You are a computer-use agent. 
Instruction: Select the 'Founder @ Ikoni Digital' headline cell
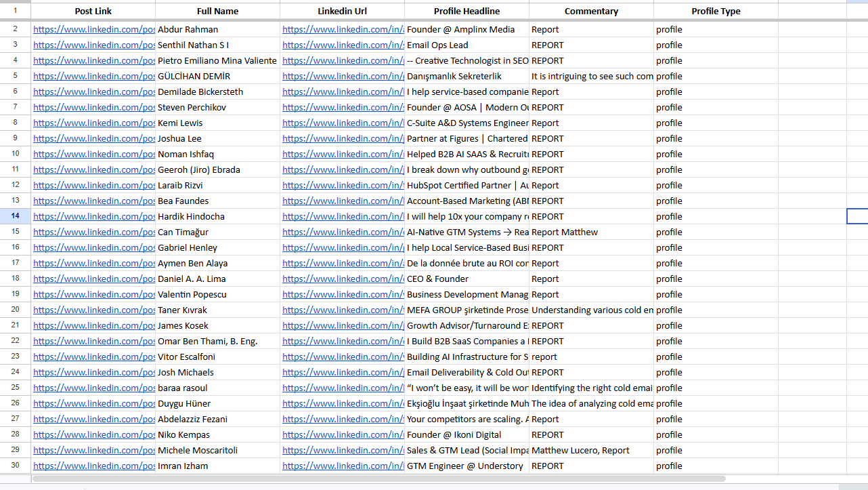click(467, 434)
